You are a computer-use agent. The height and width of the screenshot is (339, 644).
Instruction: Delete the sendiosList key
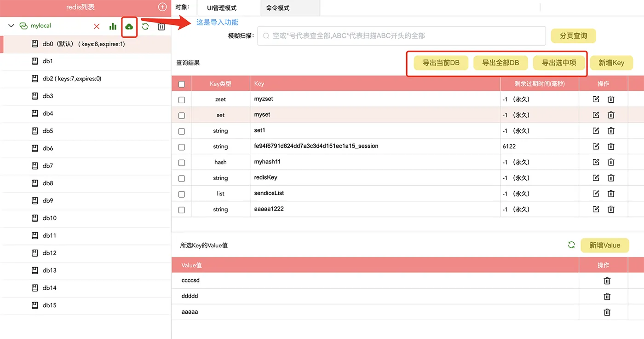611,193
